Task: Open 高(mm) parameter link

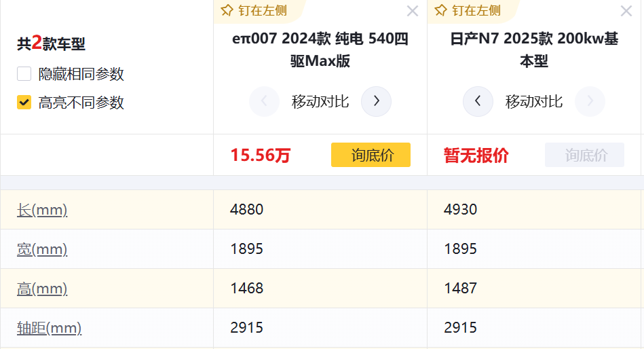Action: [42, 289]
